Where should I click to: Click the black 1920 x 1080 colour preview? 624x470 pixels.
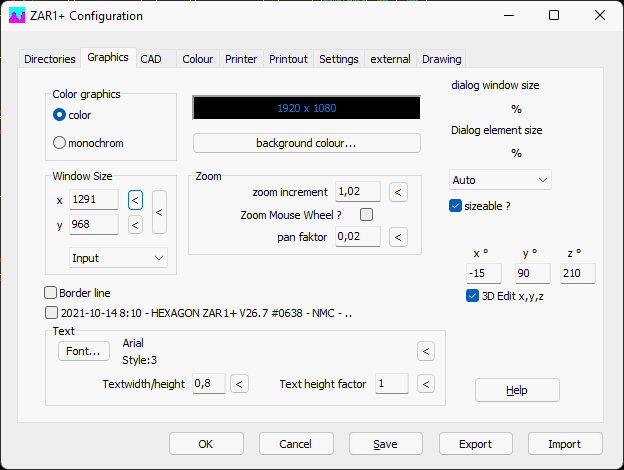[306, 107]
